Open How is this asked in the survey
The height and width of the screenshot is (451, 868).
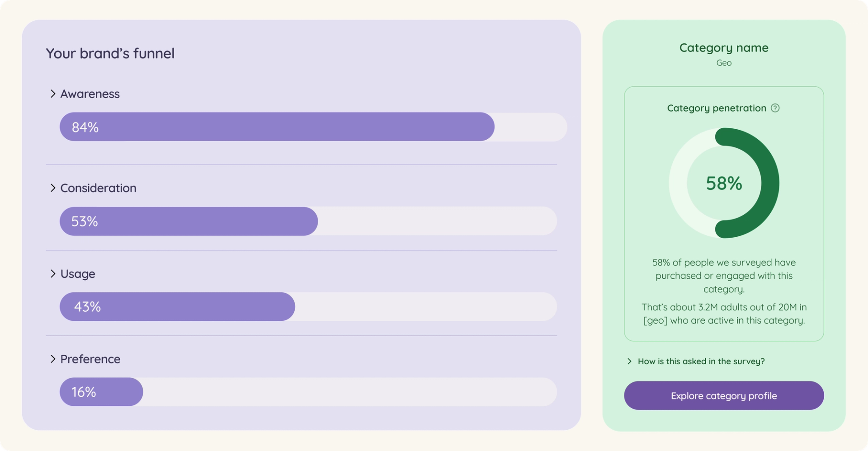click(701, 361)
